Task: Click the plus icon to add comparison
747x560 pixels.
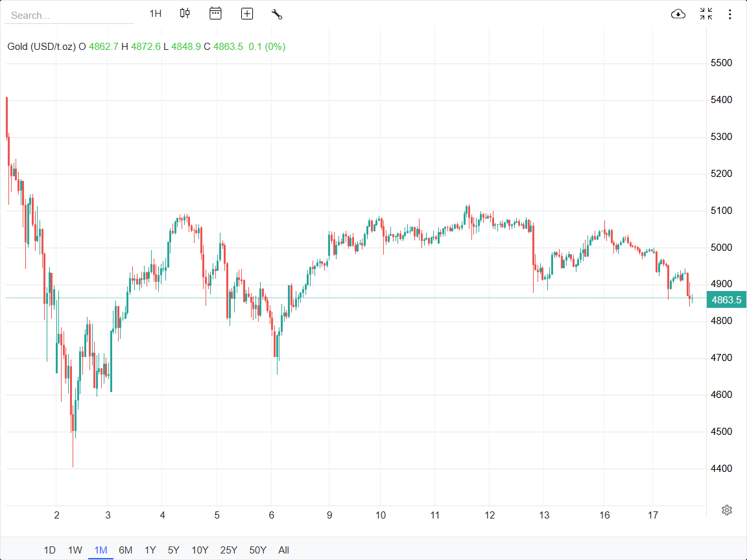Action: click(247, 14)
